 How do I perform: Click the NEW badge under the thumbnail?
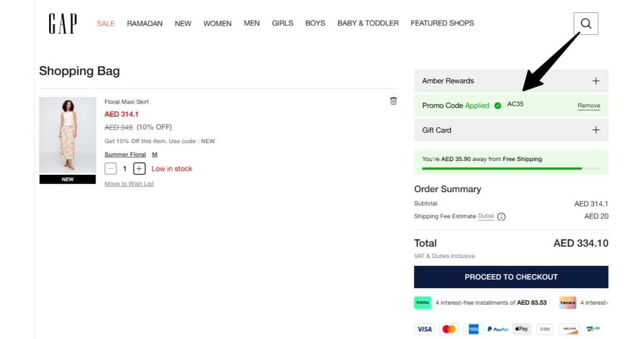tap(67, 179)
